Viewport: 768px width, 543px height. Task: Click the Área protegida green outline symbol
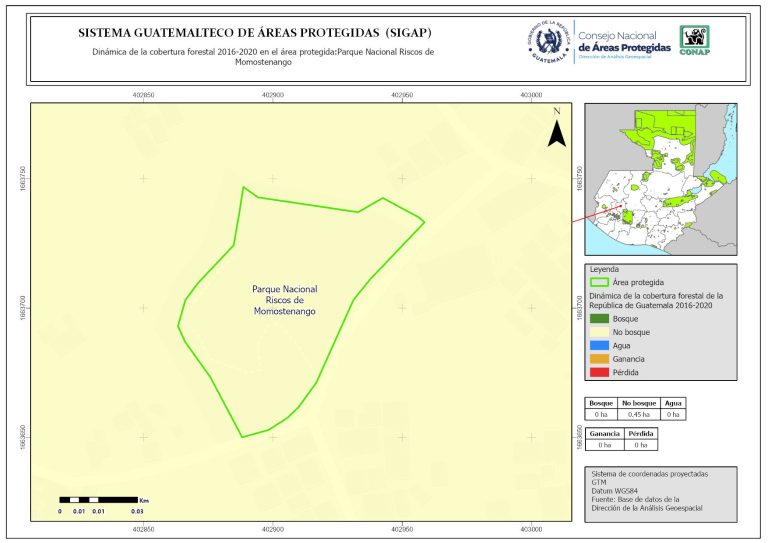point(600,283)
